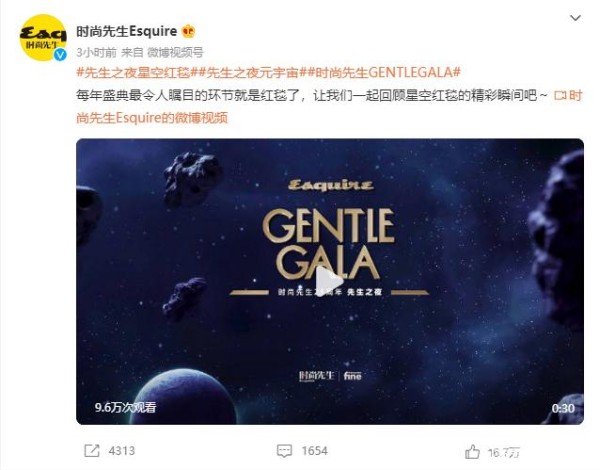Viewport: 600px width, 470px height.
Task: Open hashtag #先生之夜星空红毯#
Action: [134, 72]
